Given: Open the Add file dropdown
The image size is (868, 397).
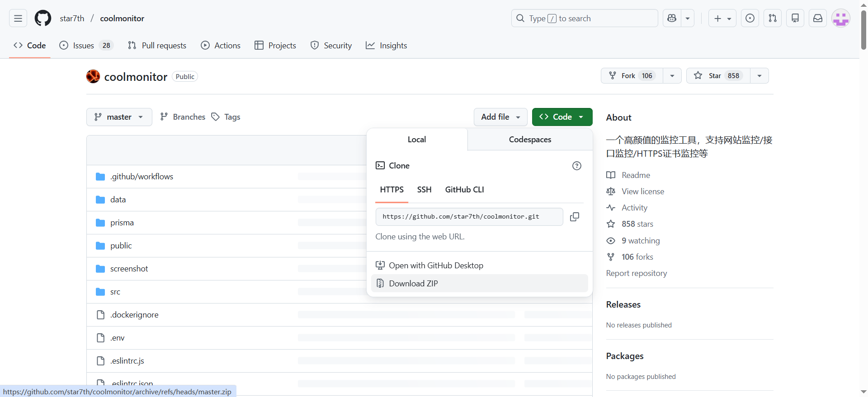Looking at the screenshot, I should point(500,117).
